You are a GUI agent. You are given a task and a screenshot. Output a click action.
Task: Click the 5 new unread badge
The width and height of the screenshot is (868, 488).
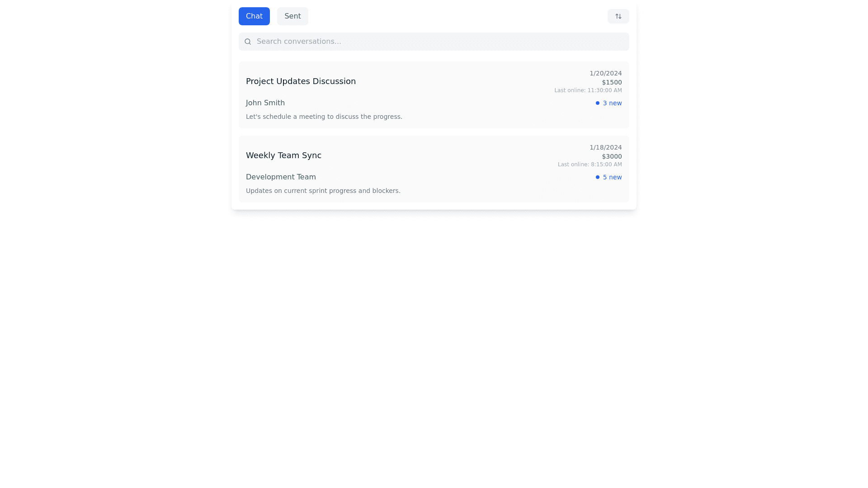tap(612, 177)
